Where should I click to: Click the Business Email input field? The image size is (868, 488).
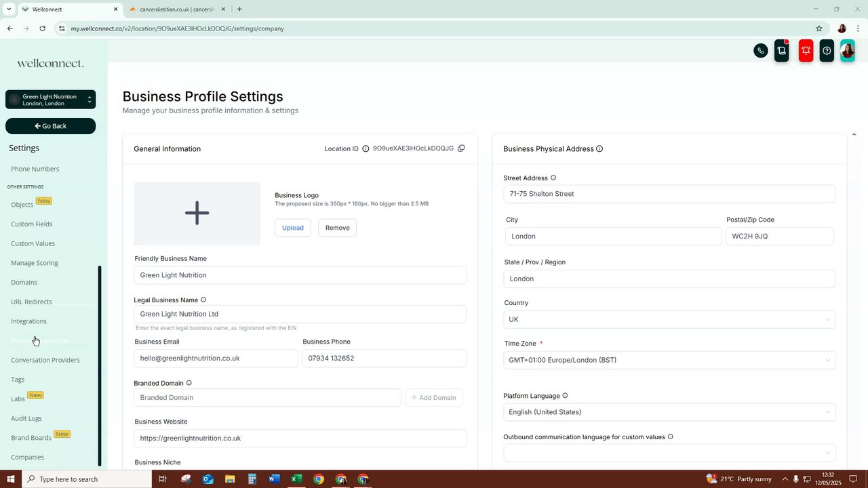point(216,358)
